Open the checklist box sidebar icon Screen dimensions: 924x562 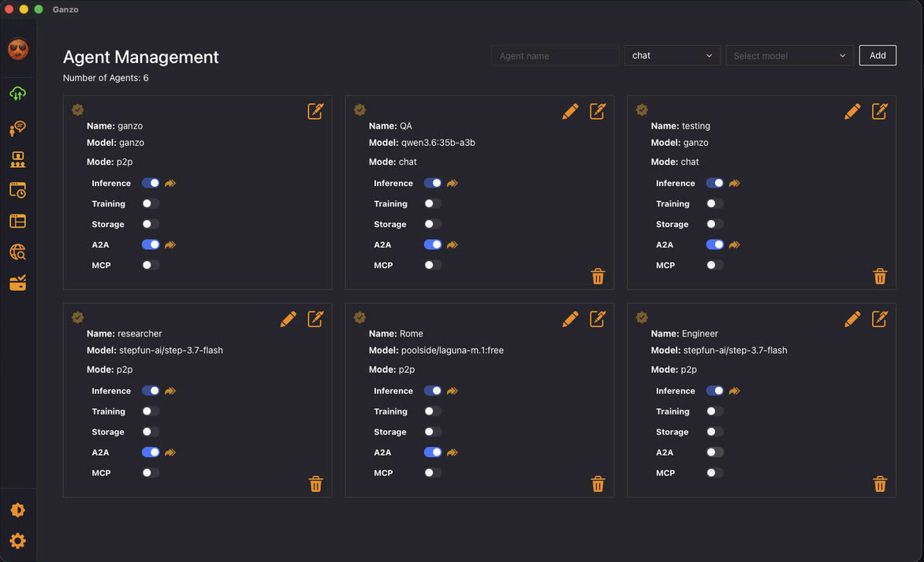tap(17, 283)
